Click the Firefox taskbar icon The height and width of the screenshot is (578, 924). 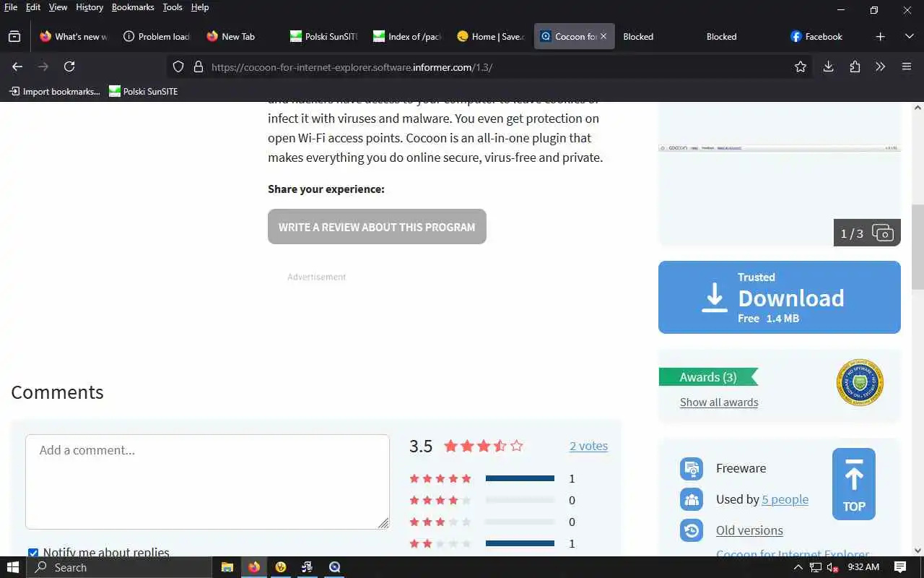(x=253, y=567)
